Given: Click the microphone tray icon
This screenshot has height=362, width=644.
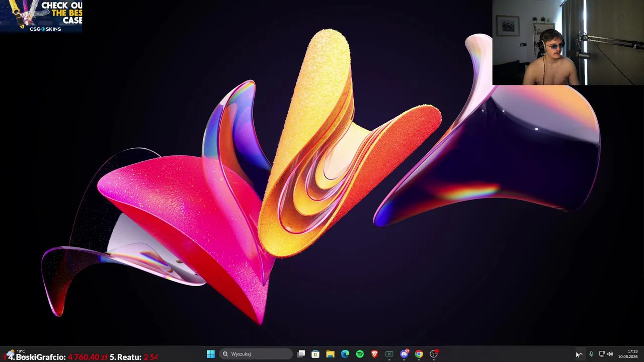Looking at the screenshot, I should coord(591,354).
